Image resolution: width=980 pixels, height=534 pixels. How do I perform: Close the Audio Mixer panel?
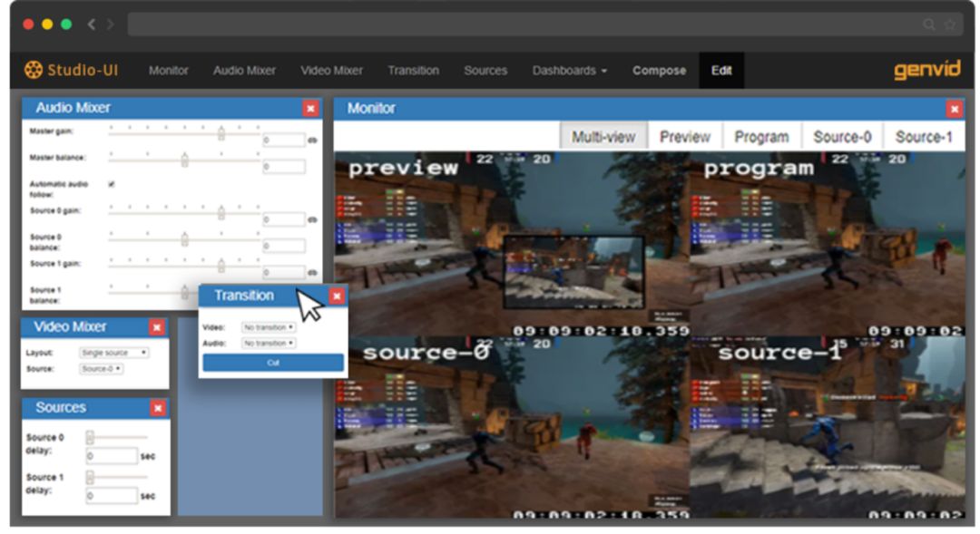(x=310, y=109)
